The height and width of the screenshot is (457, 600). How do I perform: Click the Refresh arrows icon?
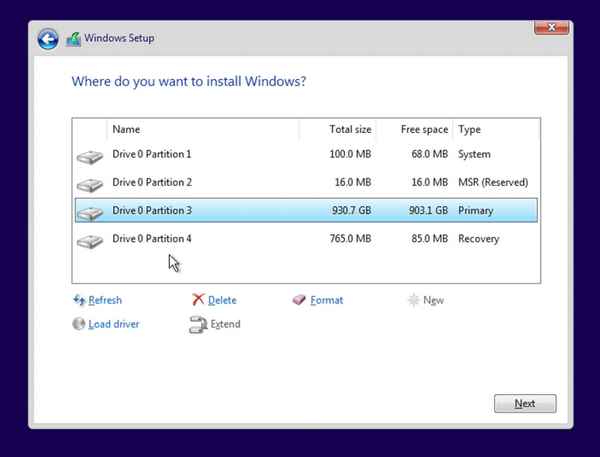click(x=79, y=300)
